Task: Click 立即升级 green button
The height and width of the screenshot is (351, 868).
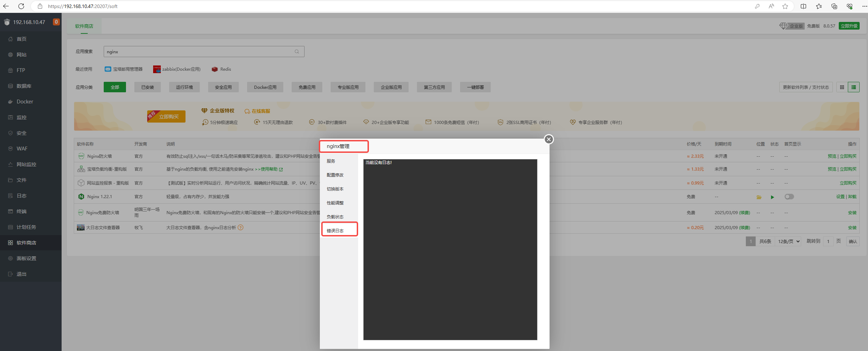Action: tap(849, 26)
